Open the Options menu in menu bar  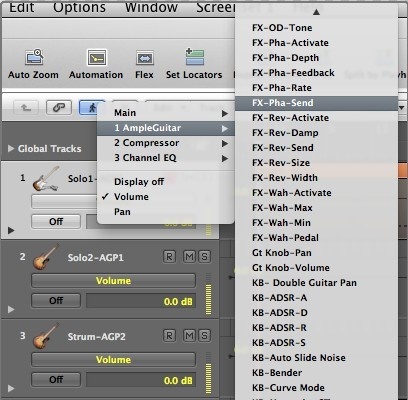79,7
